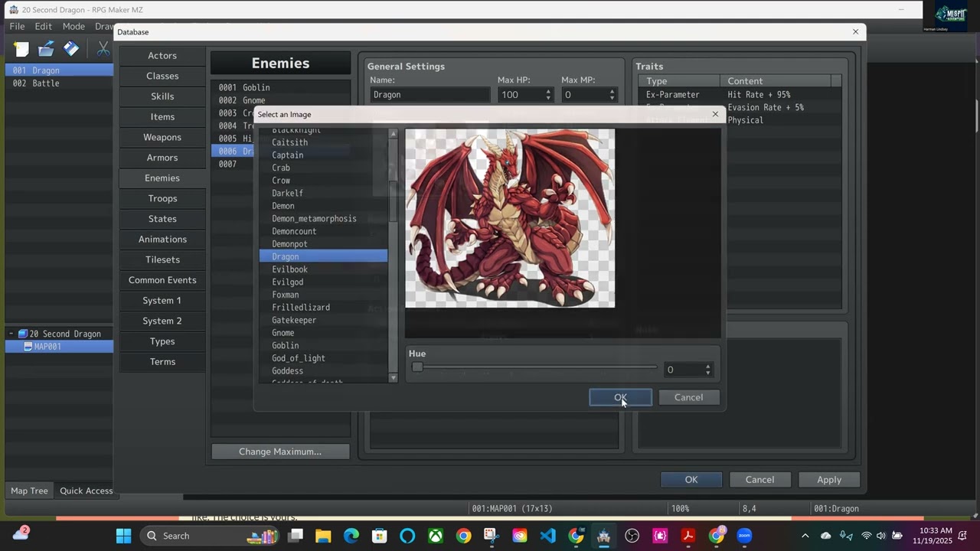Image resolution: width=980 pixels, height=551 pixels.
Task: Open Wi-Fi network settings in the tray
Action: point(867,536)
